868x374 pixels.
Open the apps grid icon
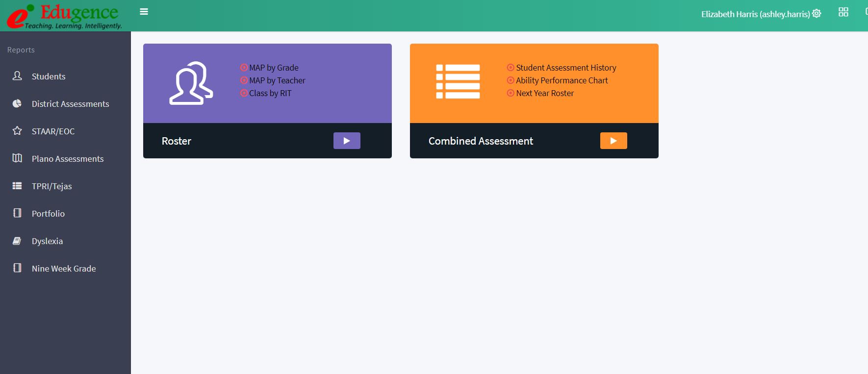click(843, 12)
